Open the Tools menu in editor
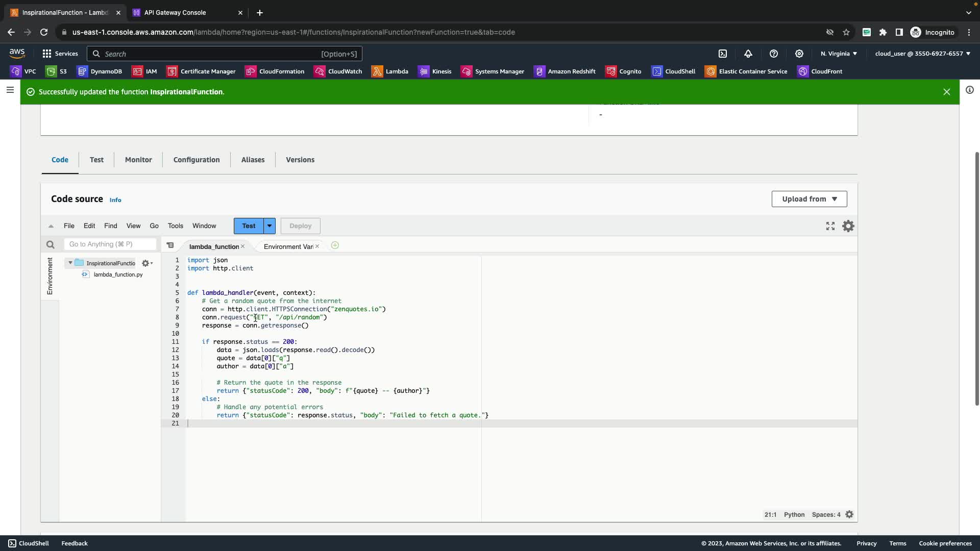Viewport: 980px width, 551px height. 175,226
